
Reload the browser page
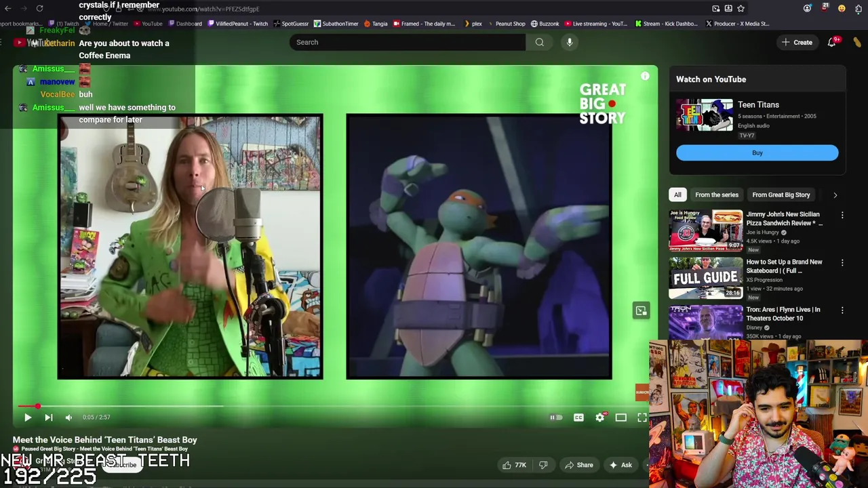[x=39, y=8]
